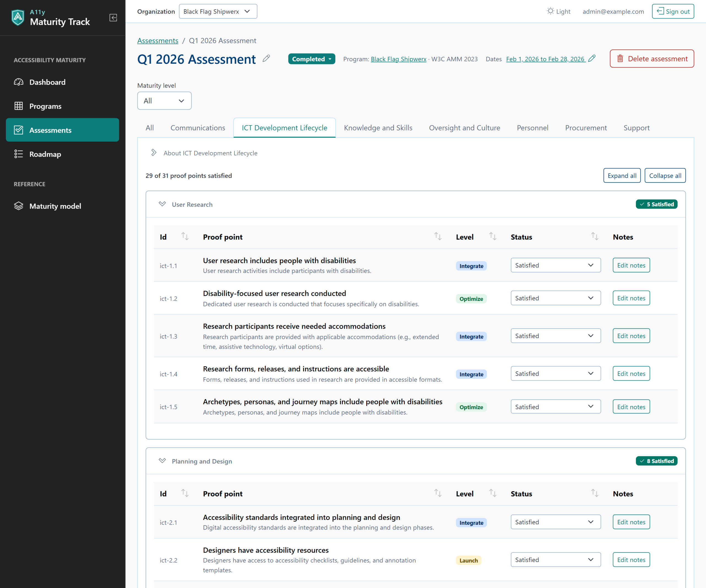Sort Planning and Design table by Proof point
This screenshot has height=588, width=706.
(x=438, y=493)
